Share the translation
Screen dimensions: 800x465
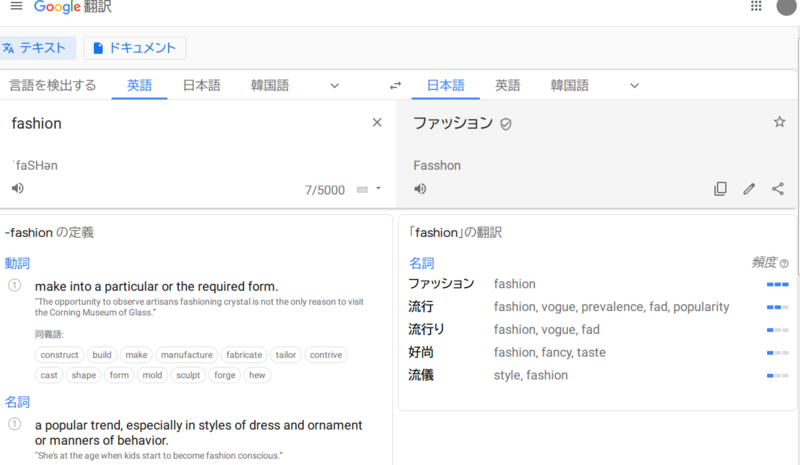pos(778,189)
